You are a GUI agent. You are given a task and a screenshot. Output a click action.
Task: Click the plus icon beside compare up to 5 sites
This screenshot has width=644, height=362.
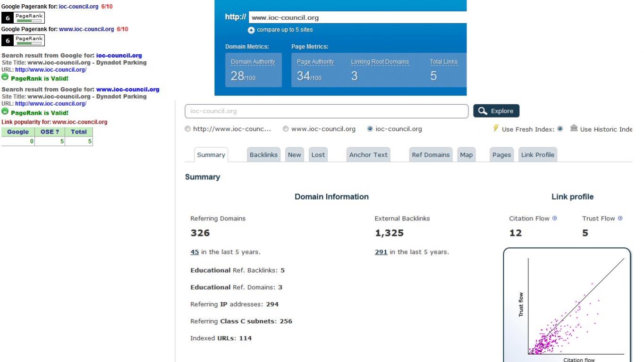(x=251, y=30)
